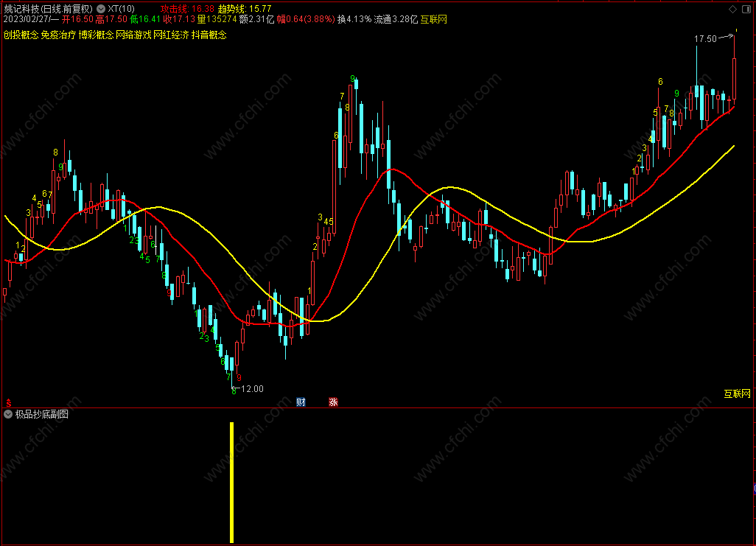Open the 创投概念 concept tag
Image resolution: width=756 pixels, height=546 pixels.
click(x=21, y=35)
